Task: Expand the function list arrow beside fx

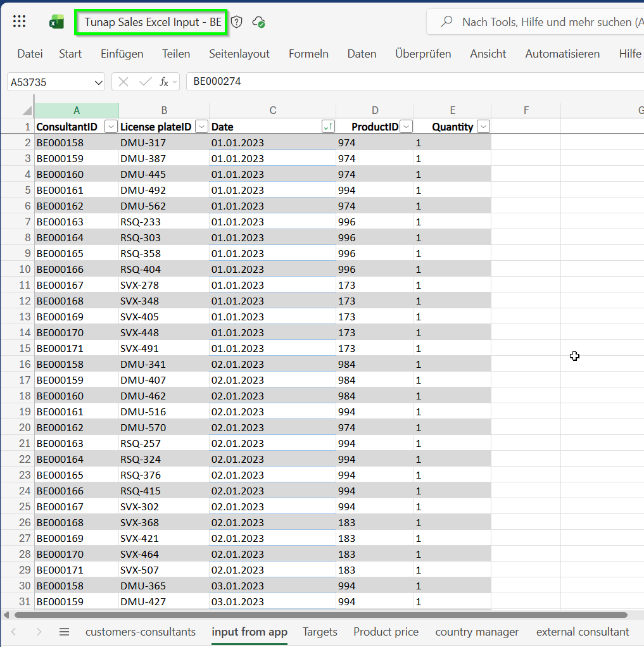Action: 175,82
